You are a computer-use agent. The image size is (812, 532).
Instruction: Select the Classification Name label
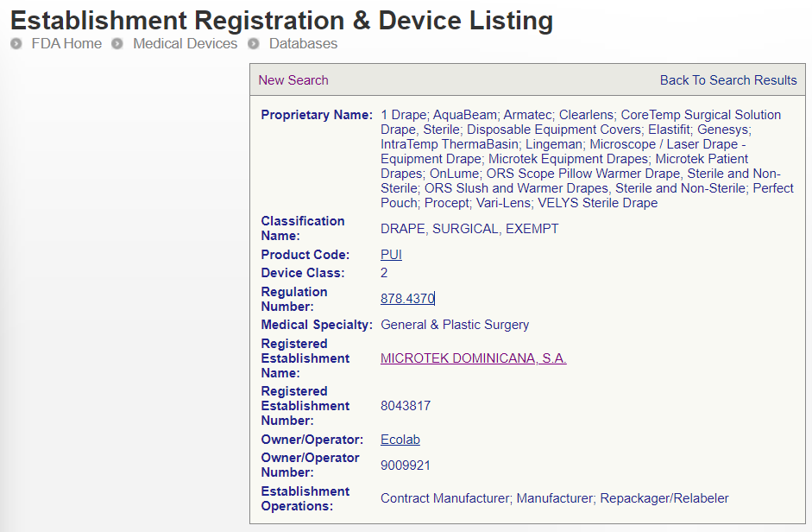(302, 228)
